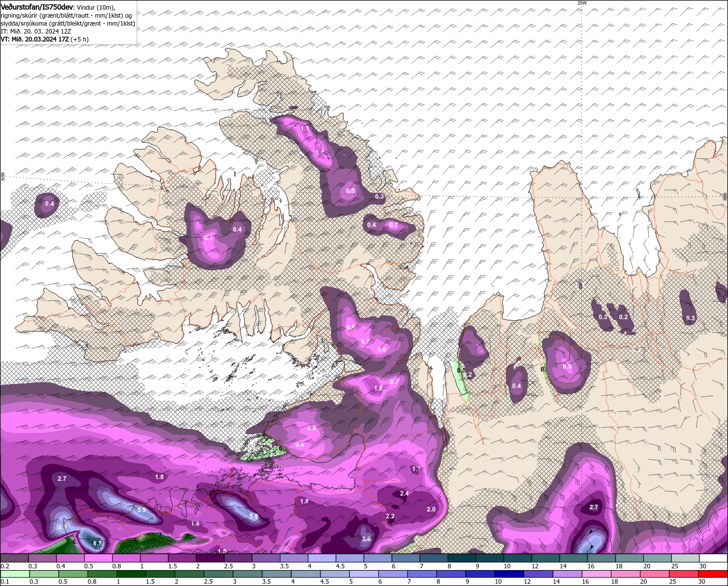728x586 pixels.
Task: Click the 8.7 precipitation value on the map
Action: tap(97, 544)
